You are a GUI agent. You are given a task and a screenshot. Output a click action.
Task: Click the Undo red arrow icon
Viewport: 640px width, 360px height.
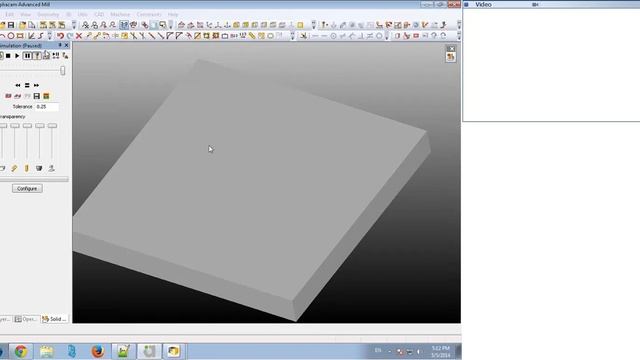(60, 36)
